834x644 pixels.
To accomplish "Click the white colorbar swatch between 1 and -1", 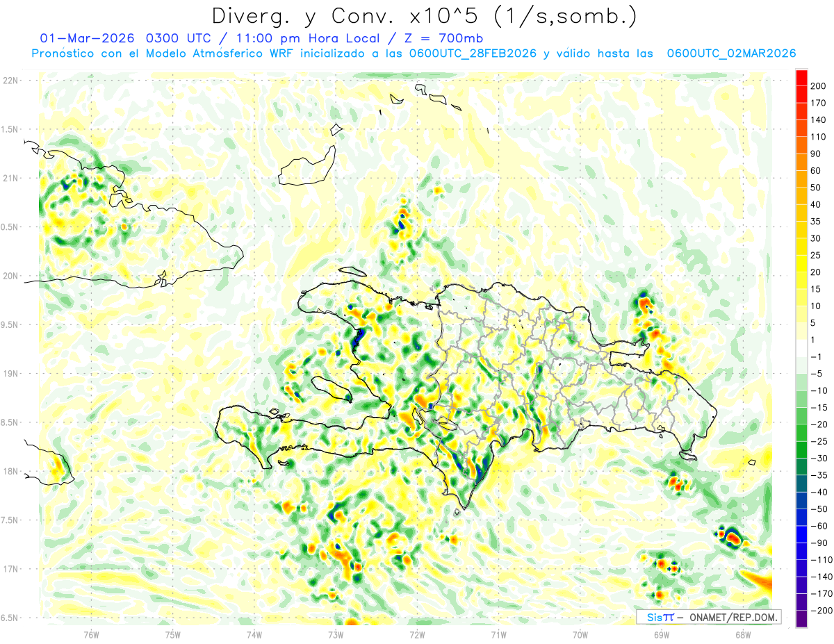I will click(x=801, y=349).
